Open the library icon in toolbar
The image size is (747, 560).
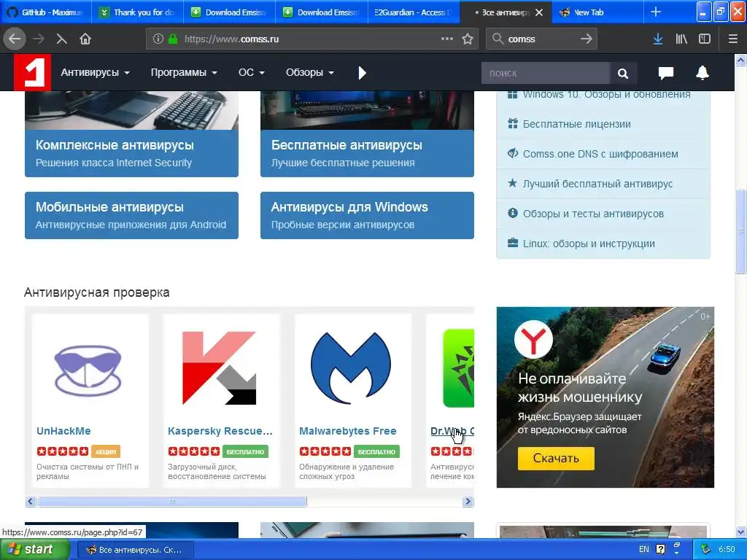(x=681, y=39)
